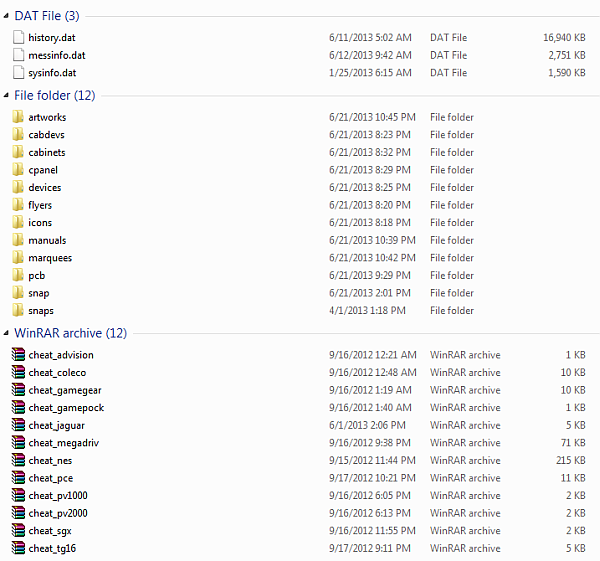Image resolution: width=600 pixels, height=561 pixels.
Task: Click the cabdevs folder icon
Action: pyautogui.click(x=18, y=134)
